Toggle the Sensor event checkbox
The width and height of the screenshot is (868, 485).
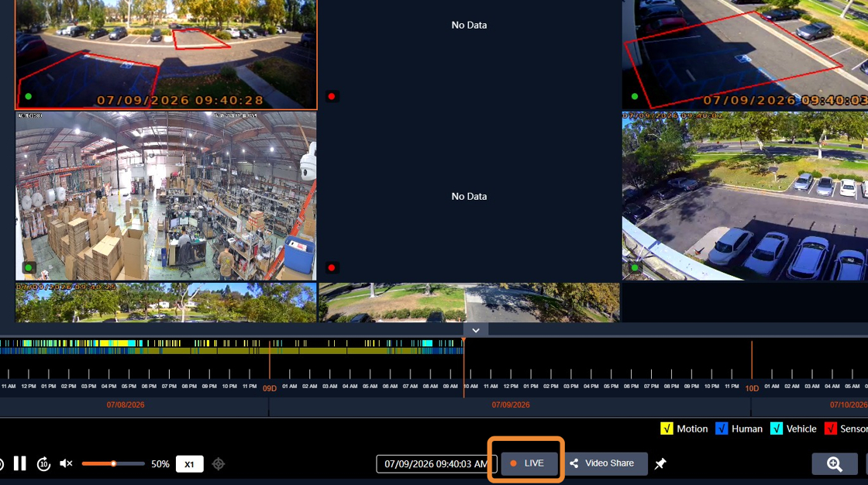[x=830, y=429]
